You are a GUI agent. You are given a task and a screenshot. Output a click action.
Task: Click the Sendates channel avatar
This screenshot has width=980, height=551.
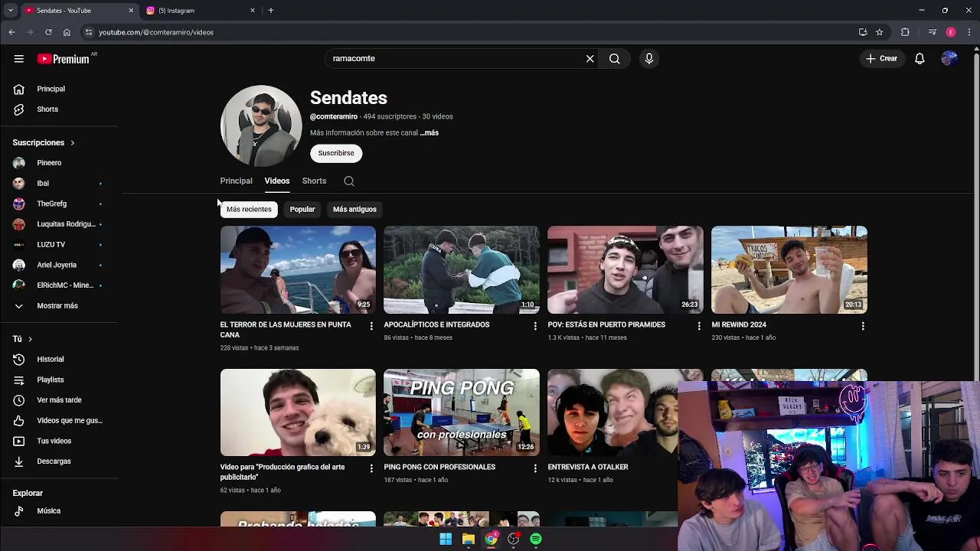coord(261,126)
